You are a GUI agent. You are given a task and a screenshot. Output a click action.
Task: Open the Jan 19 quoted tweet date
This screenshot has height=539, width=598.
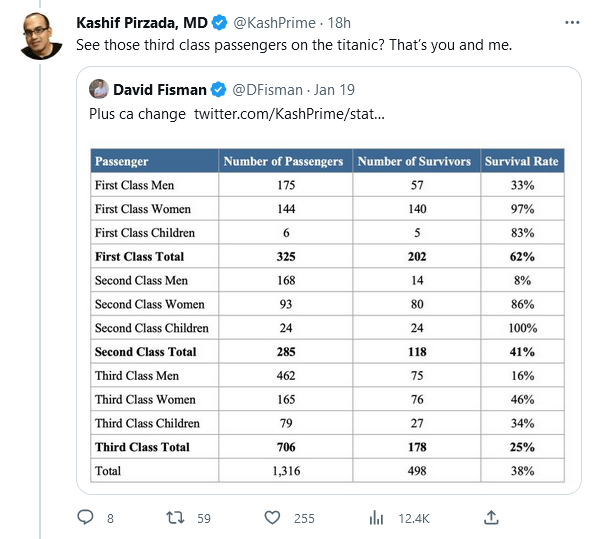[x=334, y=90]
